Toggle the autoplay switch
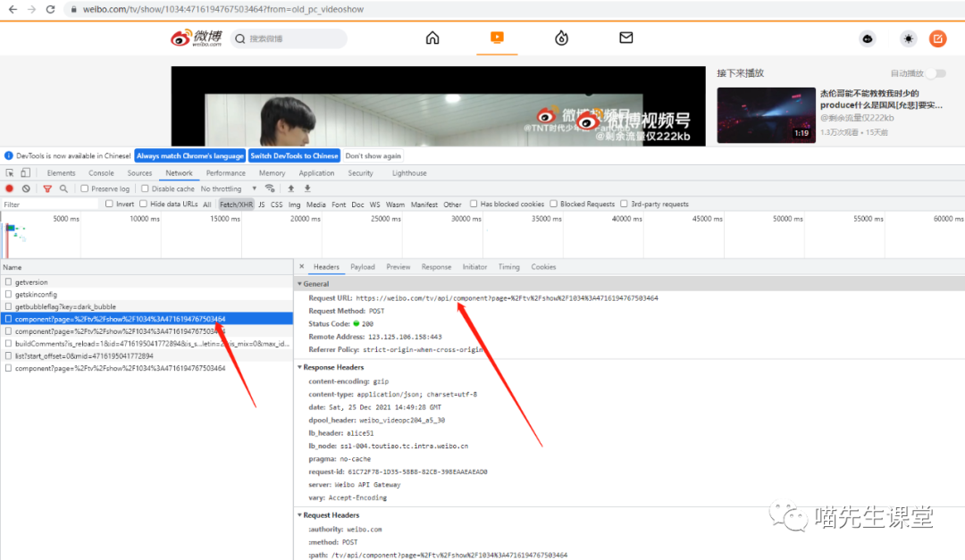The image size is (965, 560). click(x=936, y=73)
